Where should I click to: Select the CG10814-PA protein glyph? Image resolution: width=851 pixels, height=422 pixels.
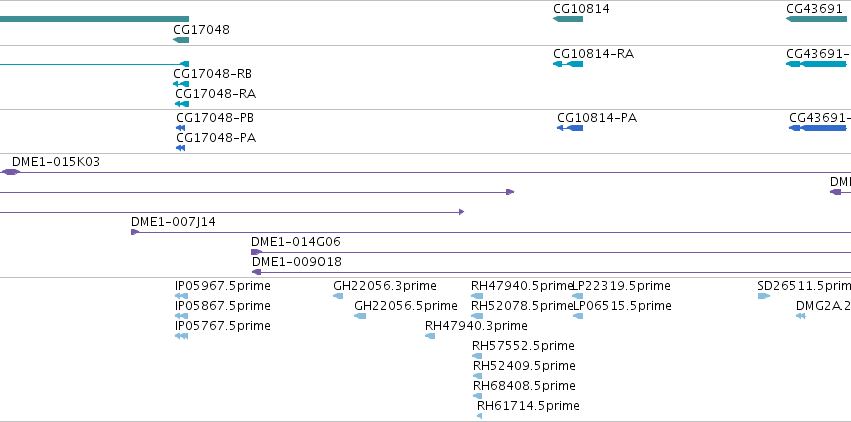tap(570, 128)
